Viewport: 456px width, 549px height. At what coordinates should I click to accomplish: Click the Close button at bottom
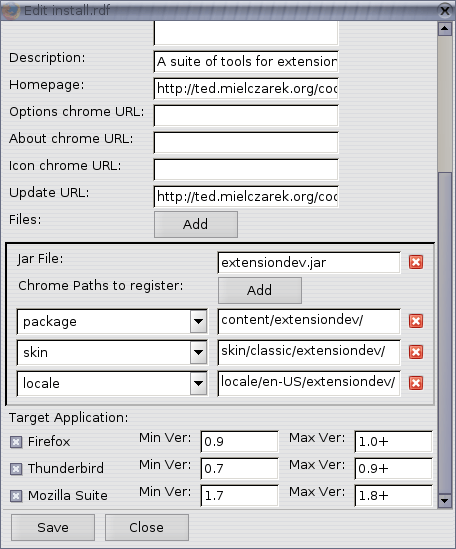pos(147,527)
